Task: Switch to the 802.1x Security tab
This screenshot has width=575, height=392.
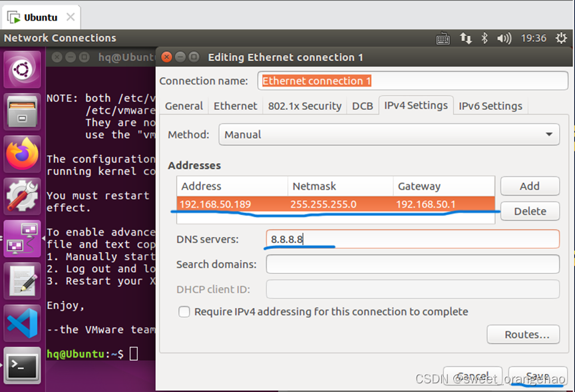Action: 305,105
